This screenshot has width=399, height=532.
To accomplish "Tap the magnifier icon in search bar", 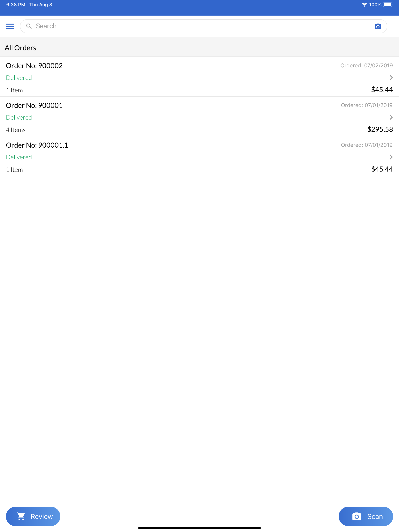I will pos(29,26).
